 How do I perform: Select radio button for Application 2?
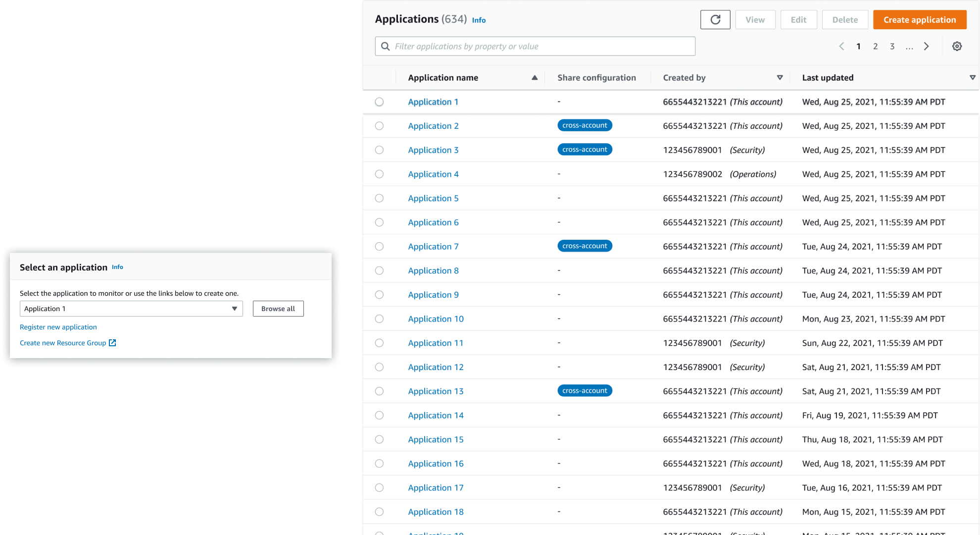pyautogui.click(x=379, y=126)
